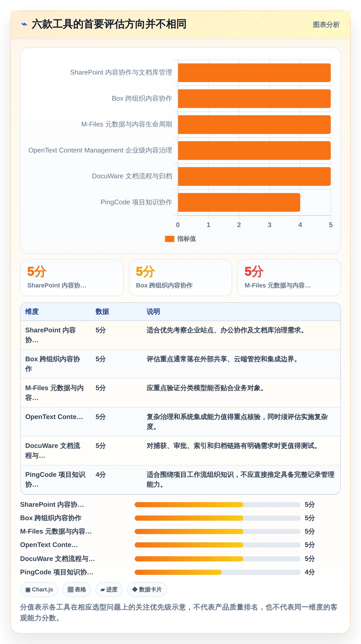Click the DocuWare 文档流程与… progress bar
This screenshot has width=361, height=644.
tap(217, 559)
